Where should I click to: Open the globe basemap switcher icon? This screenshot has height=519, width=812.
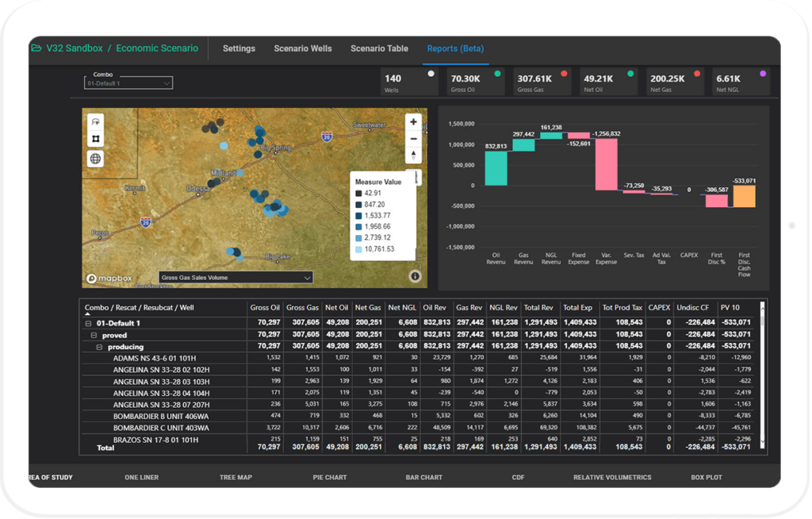[95, 158]
